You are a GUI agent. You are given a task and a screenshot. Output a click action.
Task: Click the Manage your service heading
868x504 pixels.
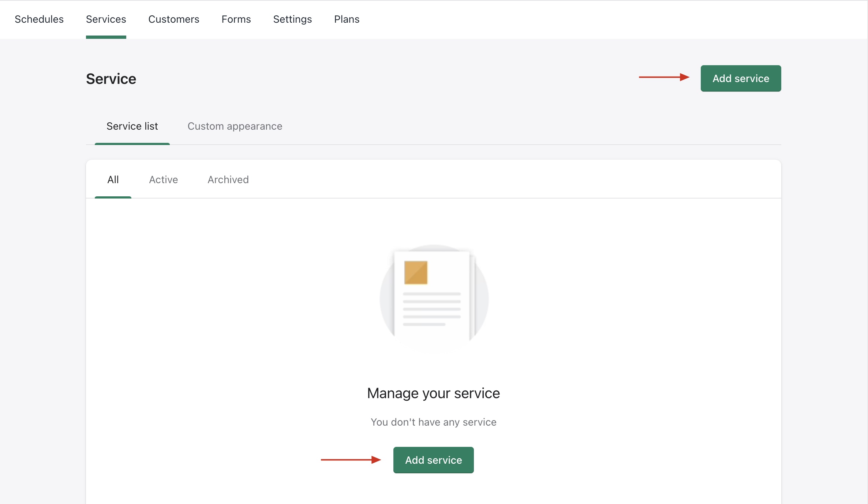433,393
